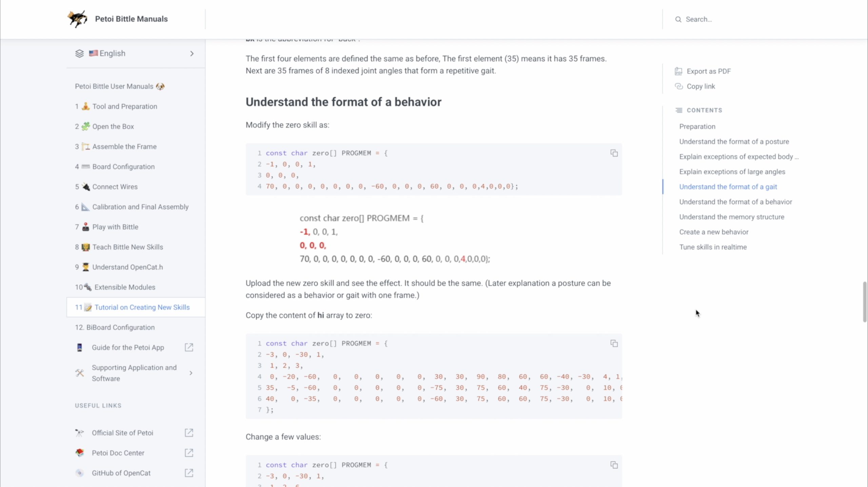Open Tutorial on Creating New Skills page

click(x=142, y=307)
